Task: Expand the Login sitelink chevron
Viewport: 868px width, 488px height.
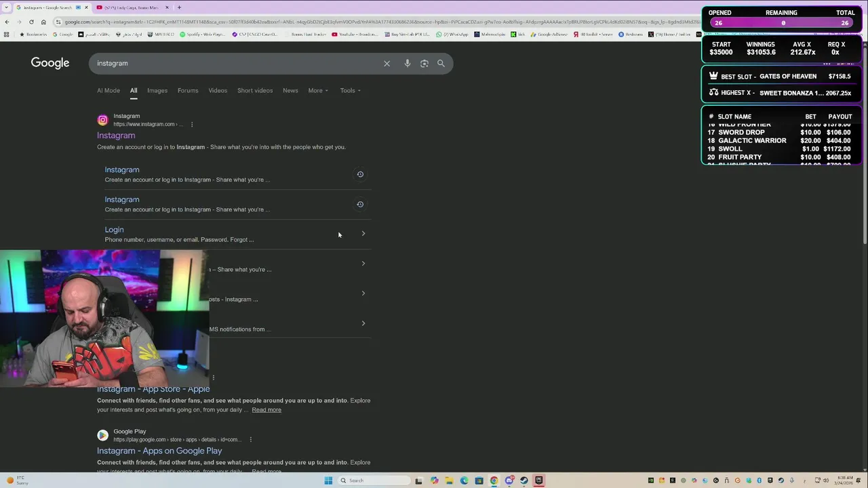Action: 363,234
